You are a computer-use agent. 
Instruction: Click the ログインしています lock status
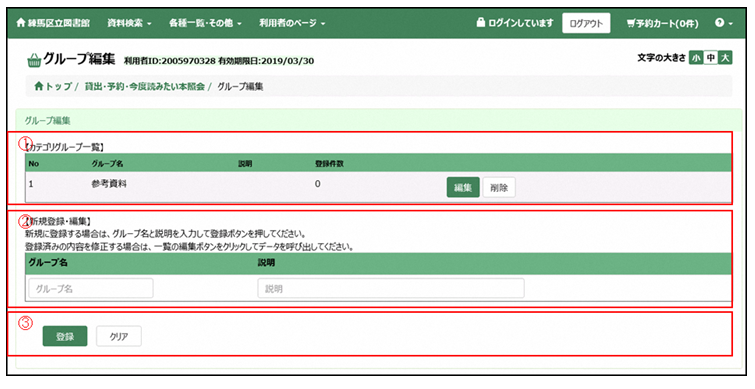click(x=515, y=23)
